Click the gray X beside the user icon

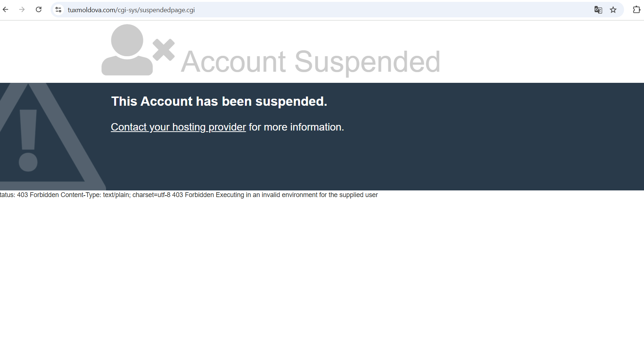pyautogui.click(x=164, y=50)
